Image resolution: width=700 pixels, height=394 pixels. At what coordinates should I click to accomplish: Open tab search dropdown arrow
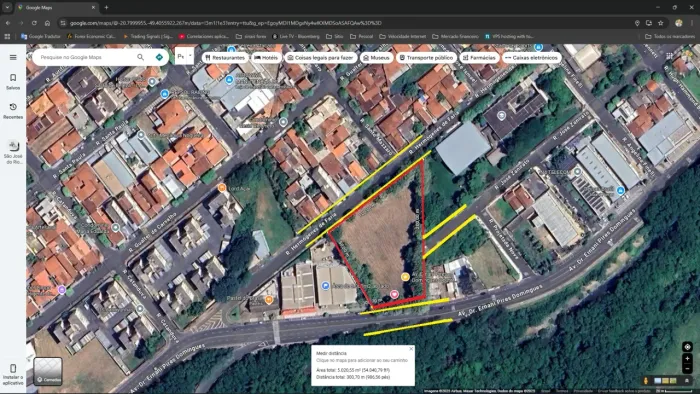pyautogui.click(x=7, y=8)
